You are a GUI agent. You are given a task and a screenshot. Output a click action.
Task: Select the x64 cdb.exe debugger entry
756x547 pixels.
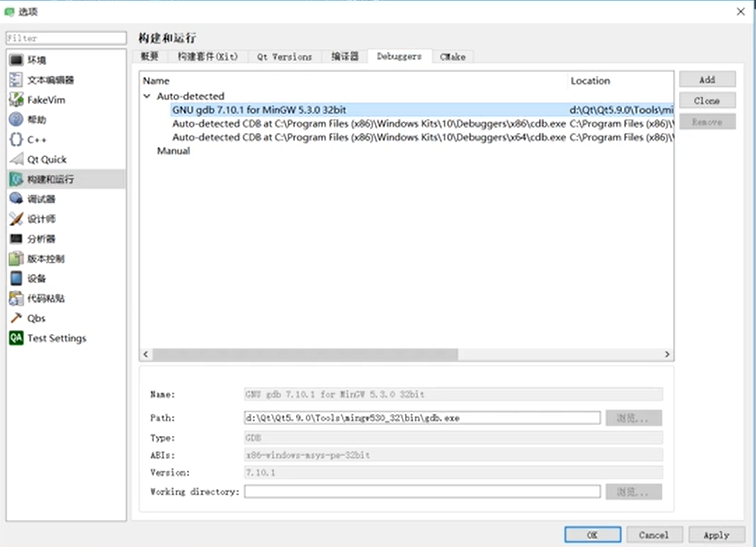[368, 137]
